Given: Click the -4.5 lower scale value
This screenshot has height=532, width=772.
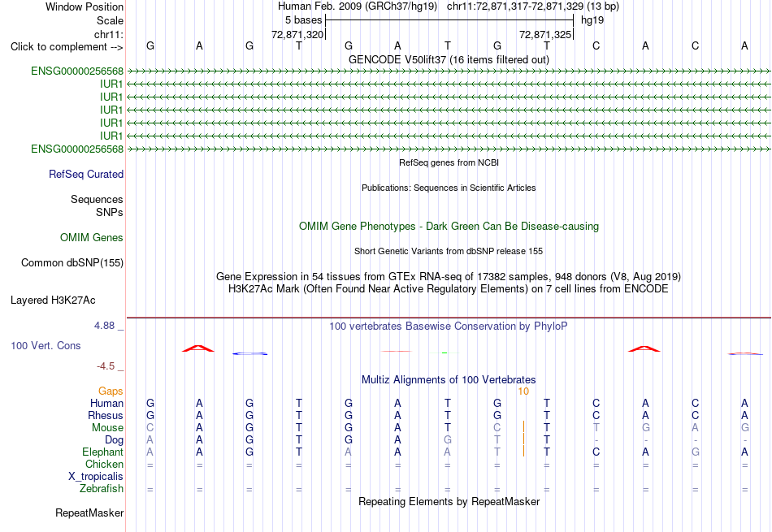Looking at the screenshot, I should [106, 366].
